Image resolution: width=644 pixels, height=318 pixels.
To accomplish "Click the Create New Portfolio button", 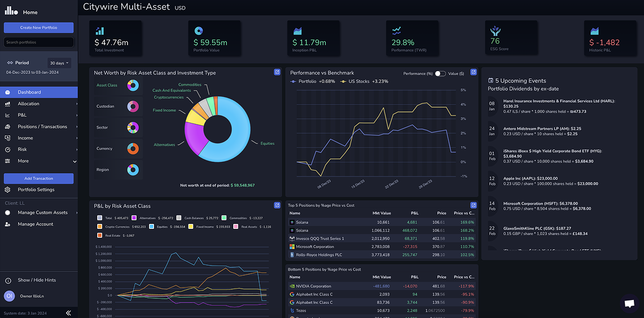I will point(38,28).
